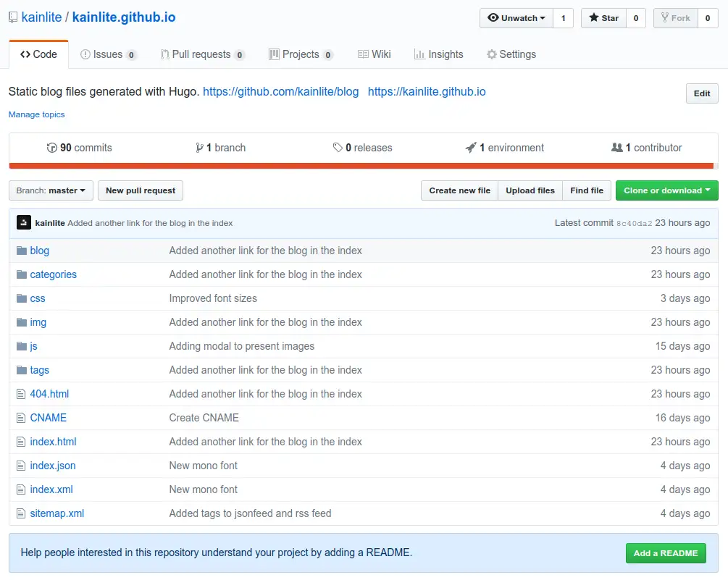This screenshot has width=728, height=580.
Task: Click the categories folder icon
Action: [x=21, y=274]
